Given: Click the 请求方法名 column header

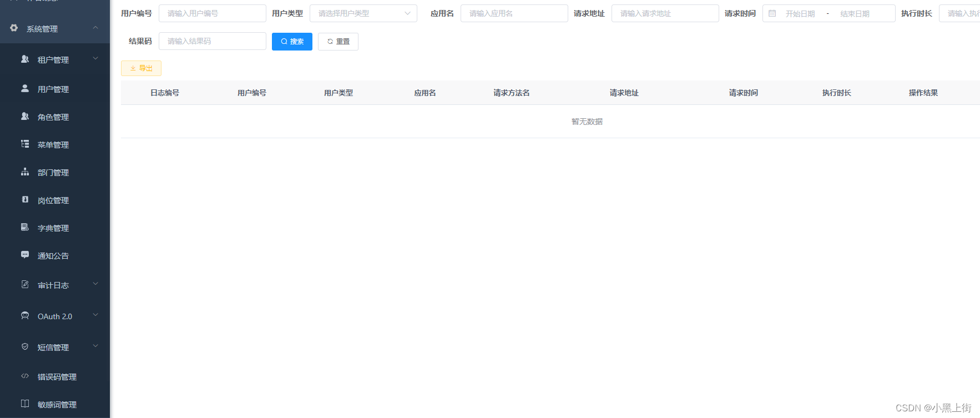Looking at the screenshot, I should click(x=512, y=93).
